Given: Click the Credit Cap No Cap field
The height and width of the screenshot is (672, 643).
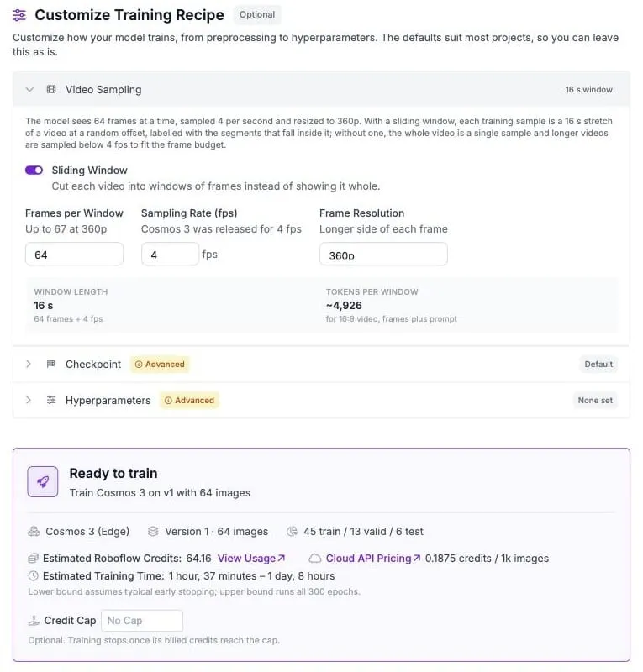Looking at the screenshot, I should (x=142, y=621).
